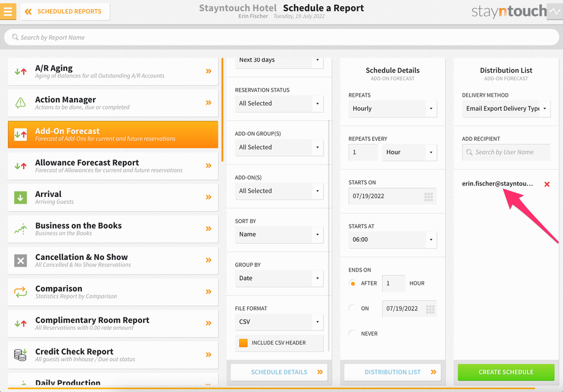This screenshot has height=392, width=563.
Task: Open the Comparison chevron arrows
Action: pos(208,292)
